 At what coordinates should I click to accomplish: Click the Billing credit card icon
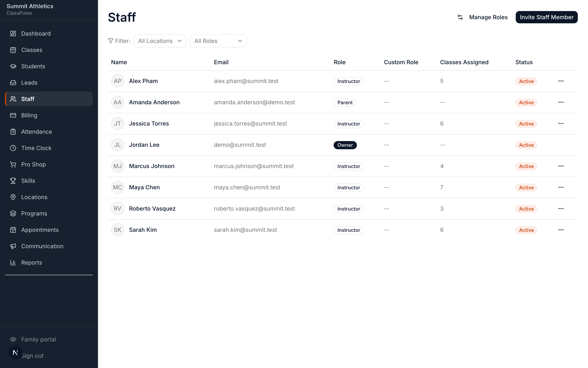[x=13, y=115]
